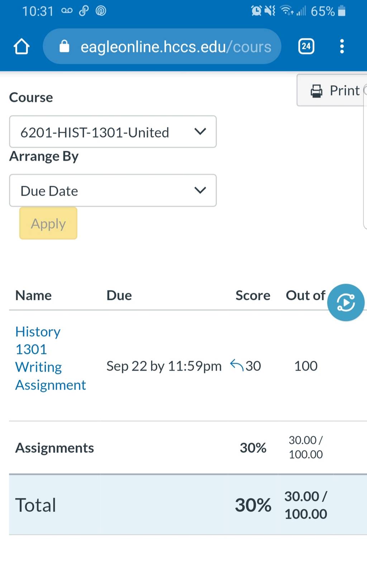Click the Score column header

(x=253, y=295)
